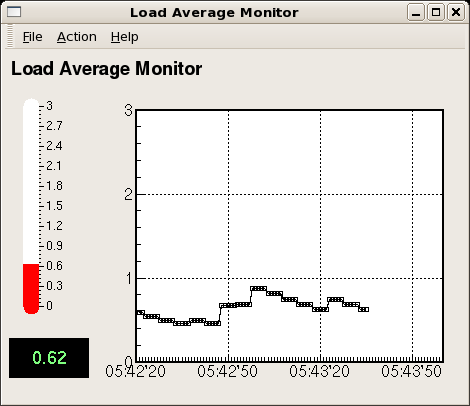The height and width of the screenshot is (406, 470).
Task: Click the last data point on the graph
Action: click(364, 310)
